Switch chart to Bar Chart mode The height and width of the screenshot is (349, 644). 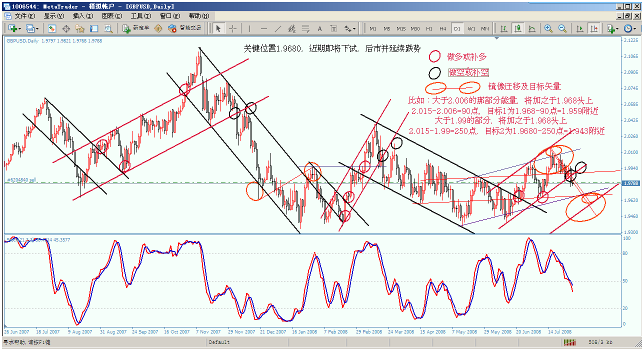tap(504, 28)
